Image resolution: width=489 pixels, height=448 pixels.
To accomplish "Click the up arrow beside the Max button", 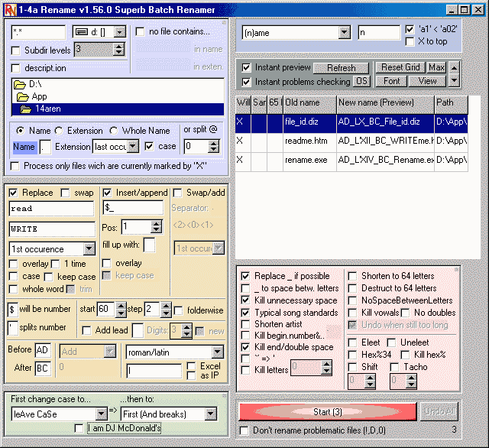I will point(454,67).
